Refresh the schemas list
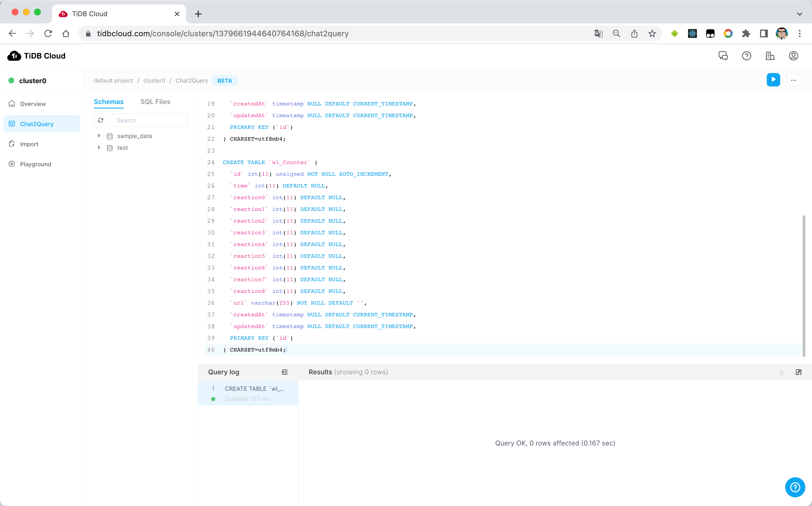 pyautogui.click(x=101, y=121)
